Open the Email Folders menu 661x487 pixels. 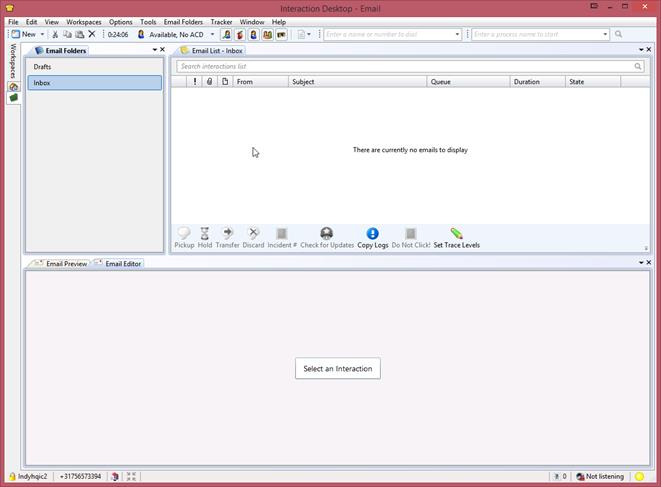[x=183, y=21]
